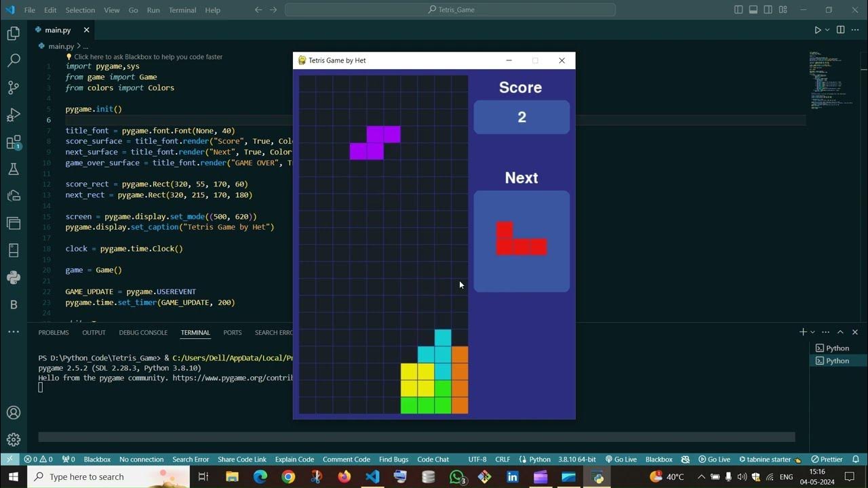Click Explain Code in status bar
The image size is (868, 488).
294,459
